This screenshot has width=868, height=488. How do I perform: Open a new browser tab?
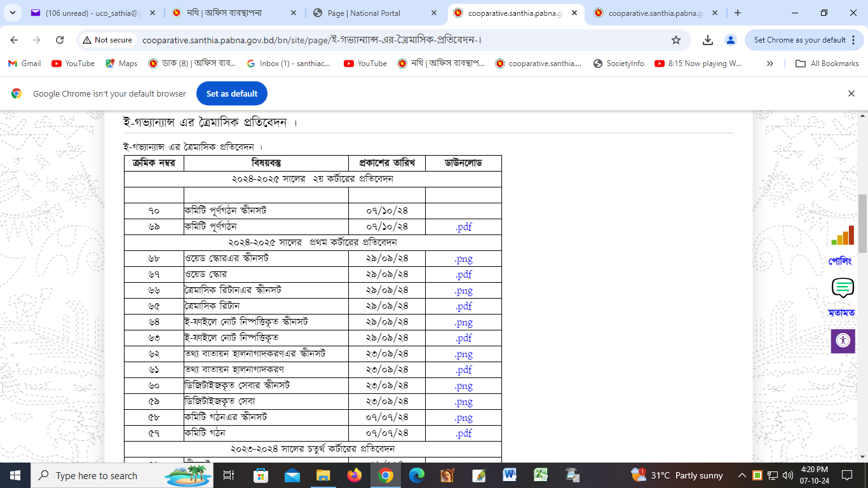(738, 13)
